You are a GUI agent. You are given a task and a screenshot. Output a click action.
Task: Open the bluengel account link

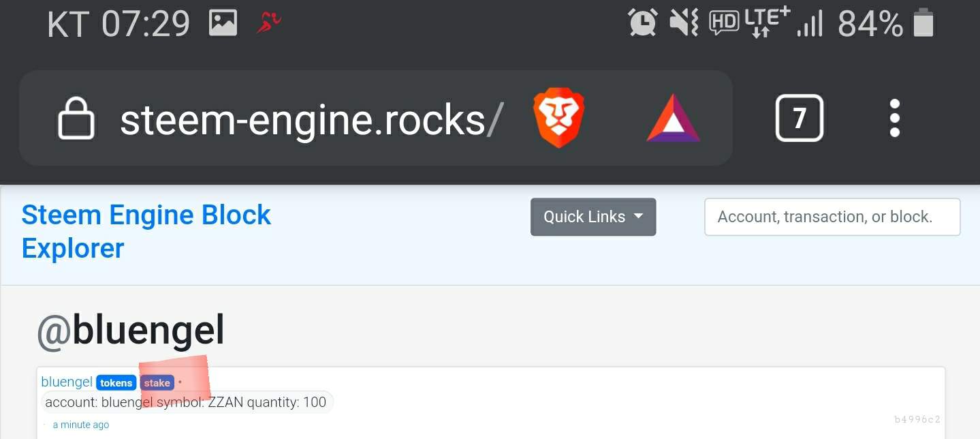(x=66, y=382)
